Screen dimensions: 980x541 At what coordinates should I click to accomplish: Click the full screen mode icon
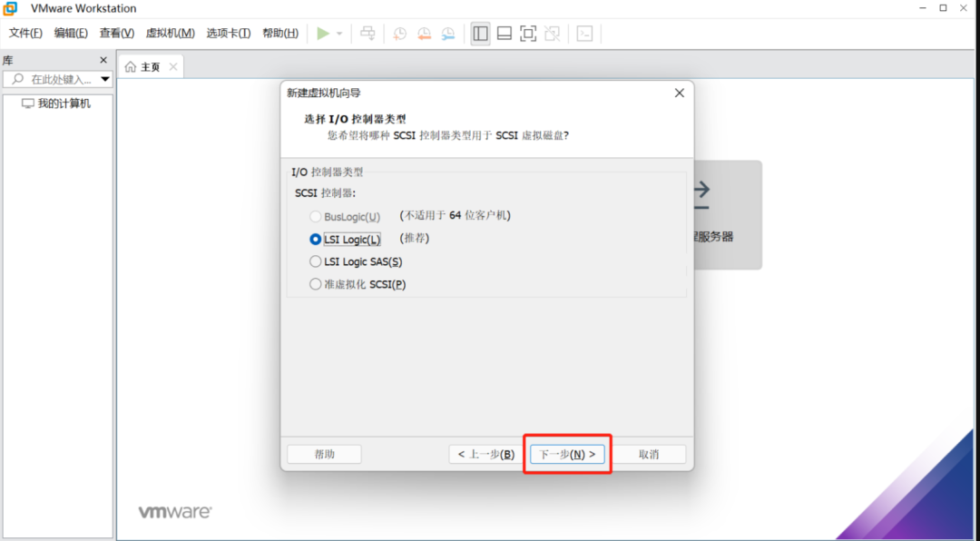[x=528, y=34]
